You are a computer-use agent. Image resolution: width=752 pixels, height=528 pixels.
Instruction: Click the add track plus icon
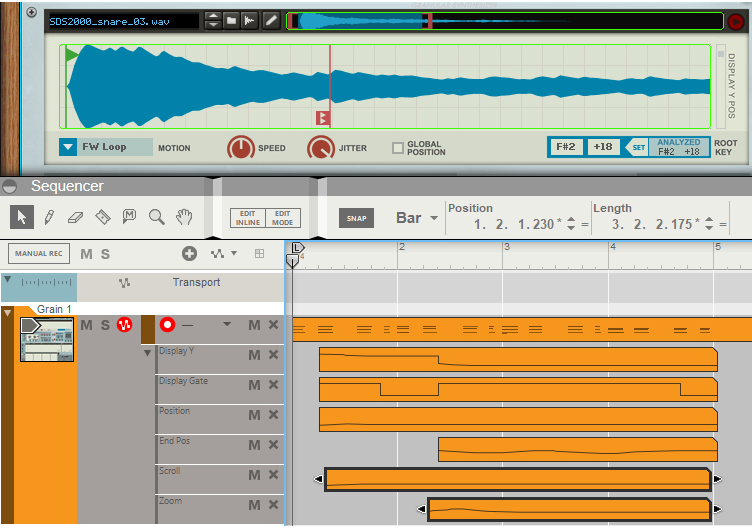coord(189,254)
